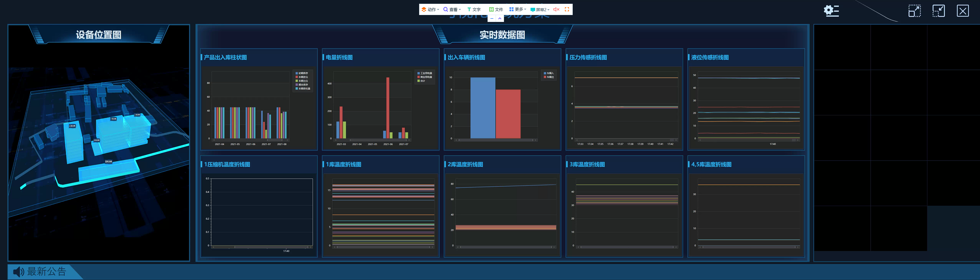The image size is (980, 280).
Task: Click the shrink window icon with inward arrow
Action: [938, 11]
